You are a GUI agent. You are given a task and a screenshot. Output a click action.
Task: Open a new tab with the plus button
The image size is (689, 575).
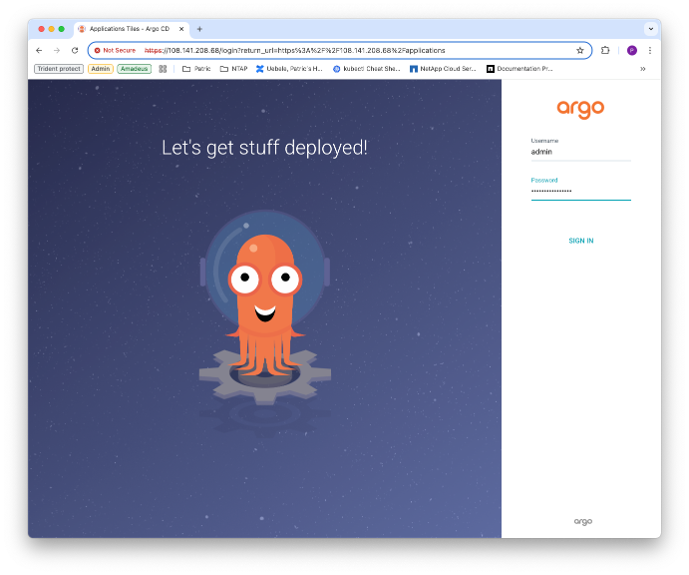(199, 29)
